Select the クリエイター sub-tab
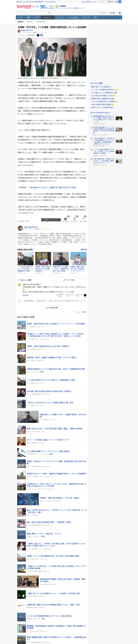The width and height of the screenshot is (138, 644). click(41, 22)
